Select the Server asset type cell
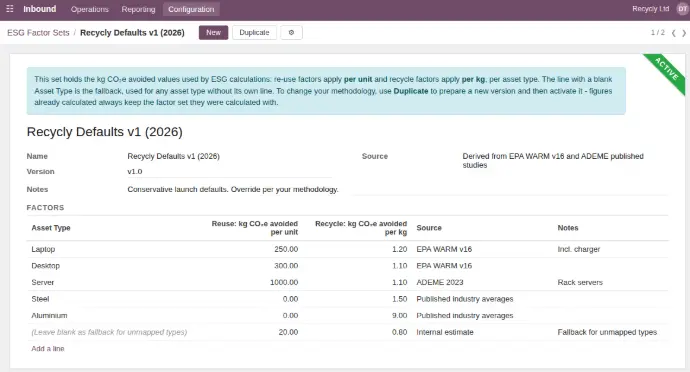The width and height of the screenshot is (690, 372). click(x=43, y=283)
